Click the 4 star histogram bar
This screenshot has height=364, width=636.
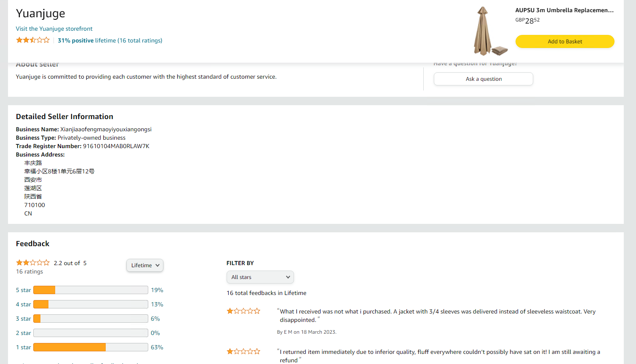click(91, 304)
